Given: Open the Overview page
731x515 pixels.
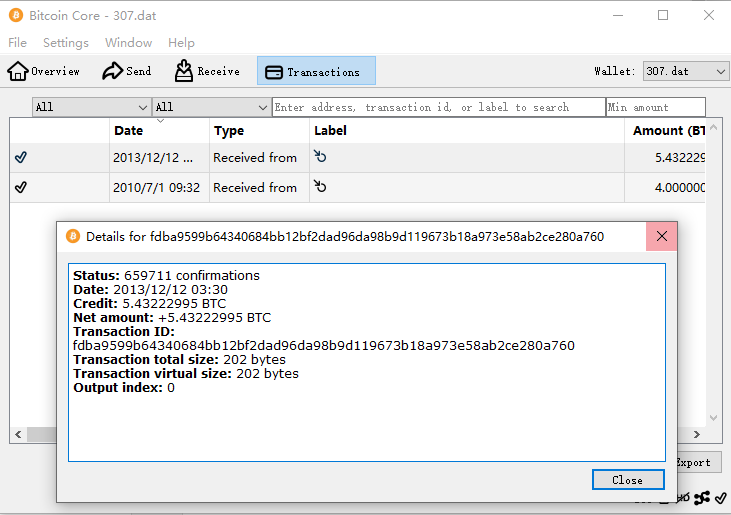Looking at the screenshot, I should [x=44, y=71].
